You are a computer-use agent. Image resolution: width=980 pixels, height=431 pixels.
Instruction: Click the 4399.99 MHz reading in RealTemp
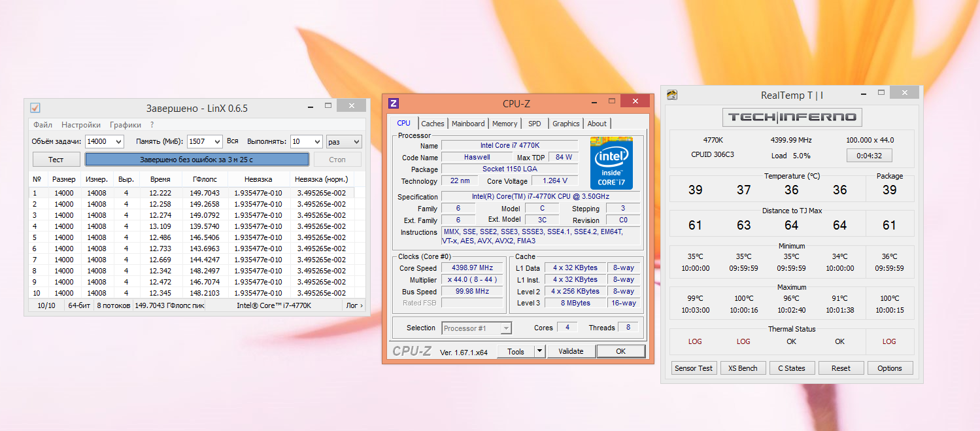click(791, 140)
